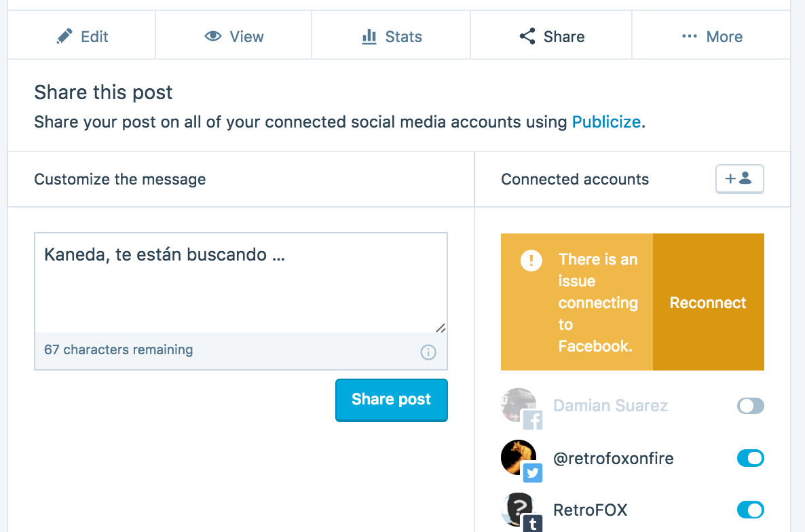
Task: Click the Facebook connection issue message
Action: (x=597, y=303)
